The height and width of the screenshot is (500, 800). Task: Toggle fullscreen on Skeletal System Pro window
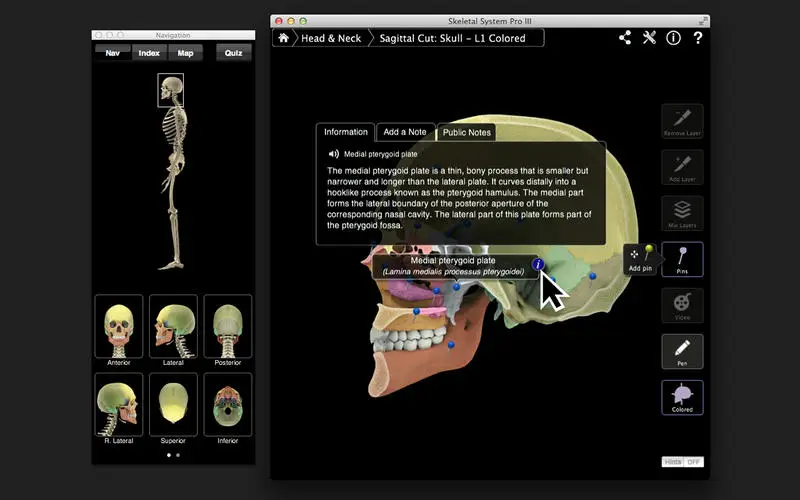pyautogui.click(x=703, y=21)
